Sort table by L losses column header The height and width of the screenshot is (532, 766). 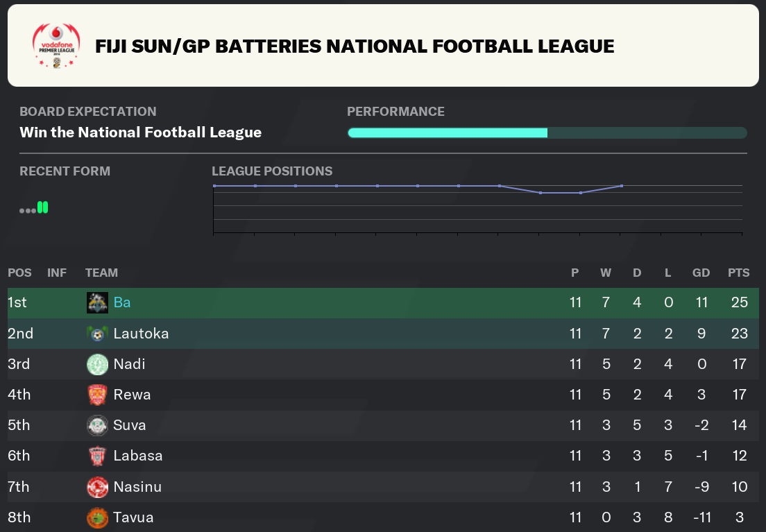coord(667,273)
